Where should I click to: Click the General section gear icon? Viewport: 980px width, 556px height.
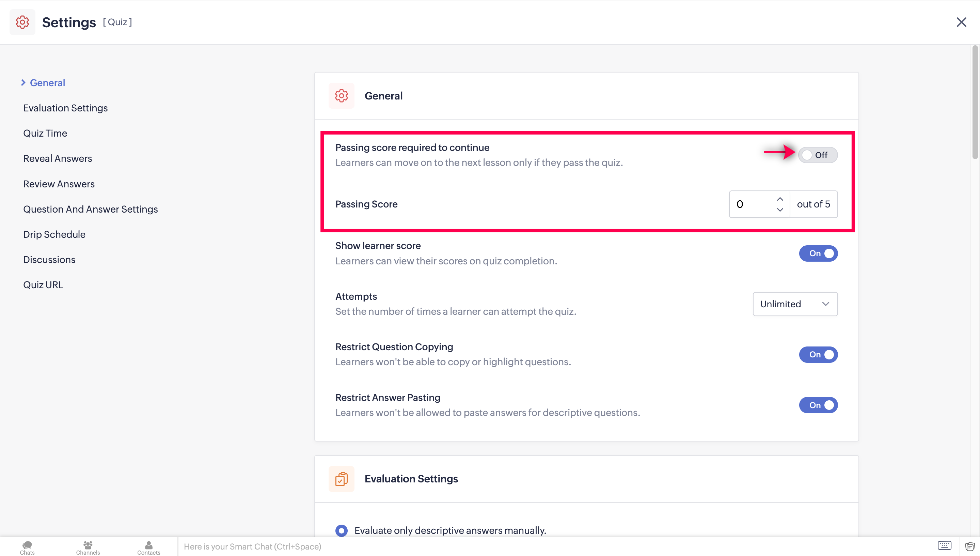[341, 96]
